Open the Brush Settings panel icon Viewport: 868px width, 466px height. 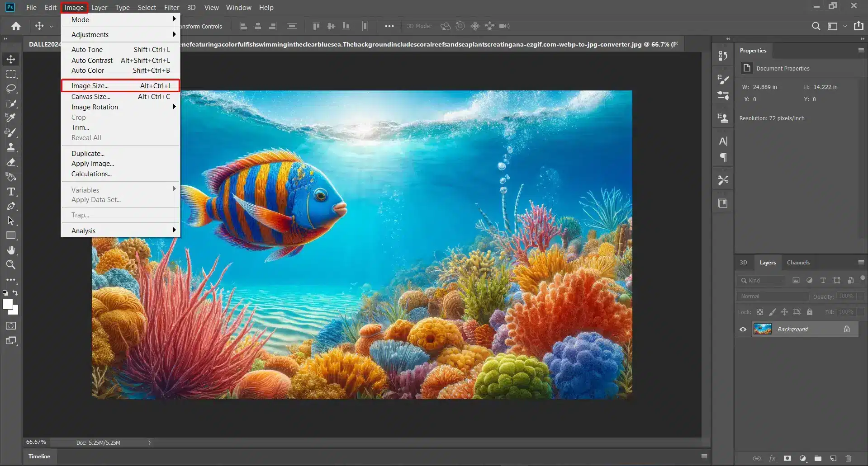[723, 80]
